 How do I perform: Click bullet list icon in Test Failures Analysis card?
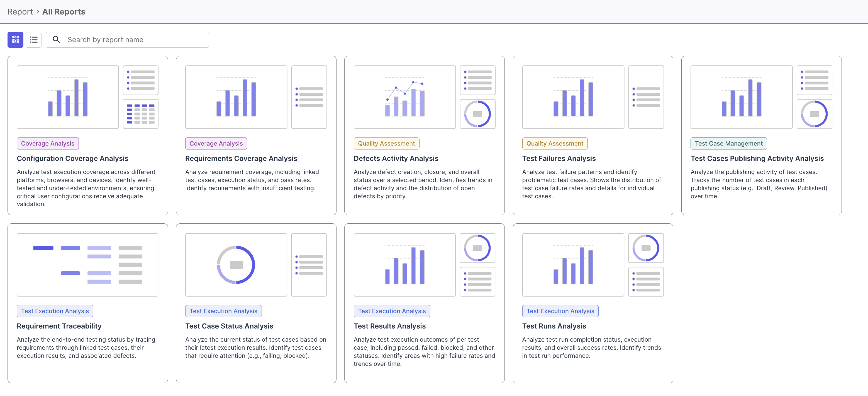click(646, 97)
